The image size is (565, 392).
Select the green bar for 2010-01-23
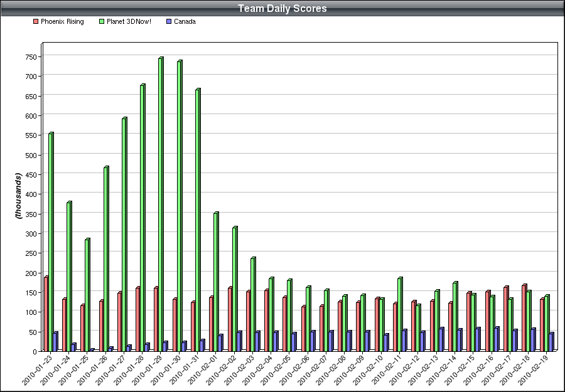click(x=51, y=241)
